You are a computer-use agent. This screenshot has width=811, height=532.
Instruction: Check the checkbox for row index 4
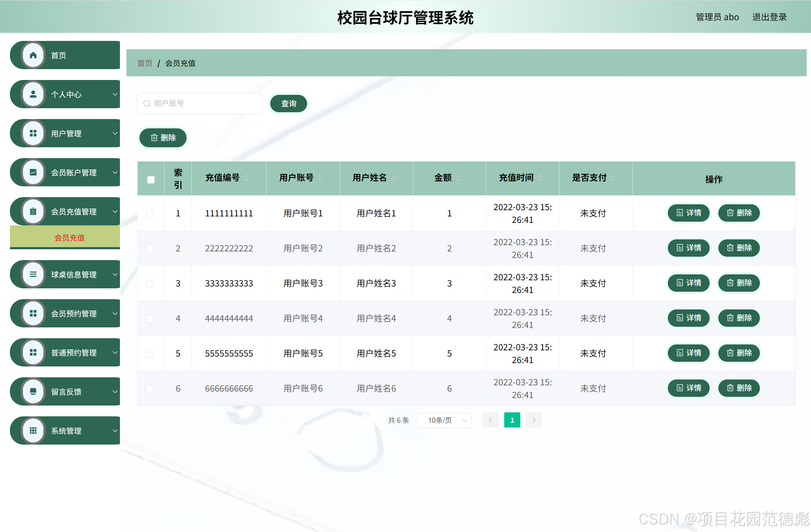pos(150,318)
